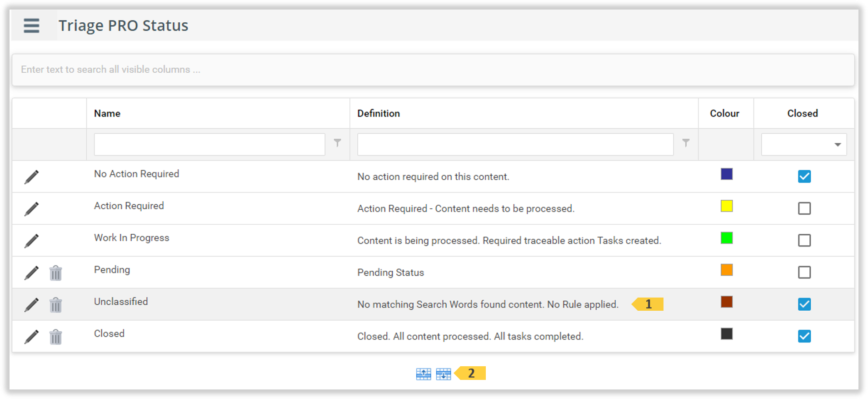Edit the No Action Required status

point(31,177)
